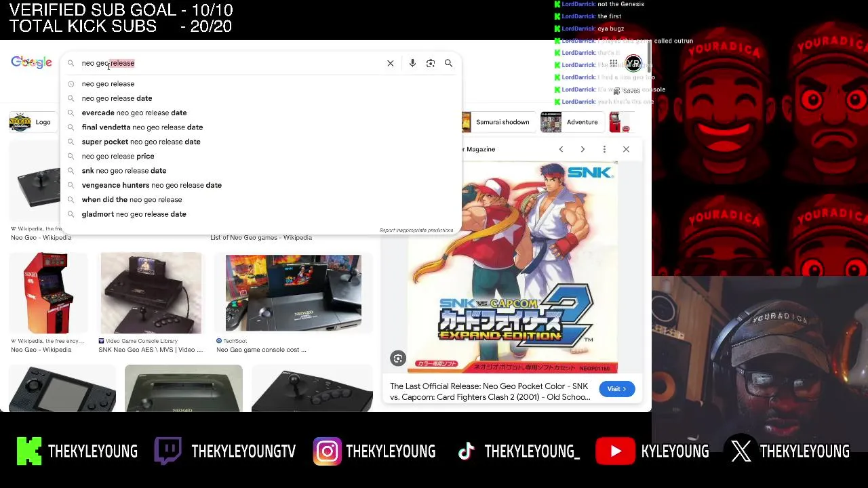Open Google apps grid icon
868x488 pixels.
(x=614, y=63)
